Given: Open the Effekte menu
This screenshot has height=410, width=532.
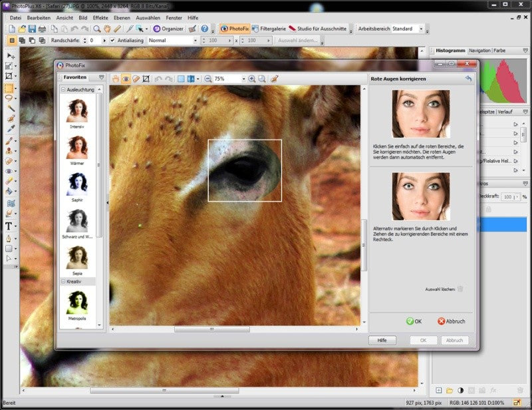Looking at the screenshot, I should (100, 18).
